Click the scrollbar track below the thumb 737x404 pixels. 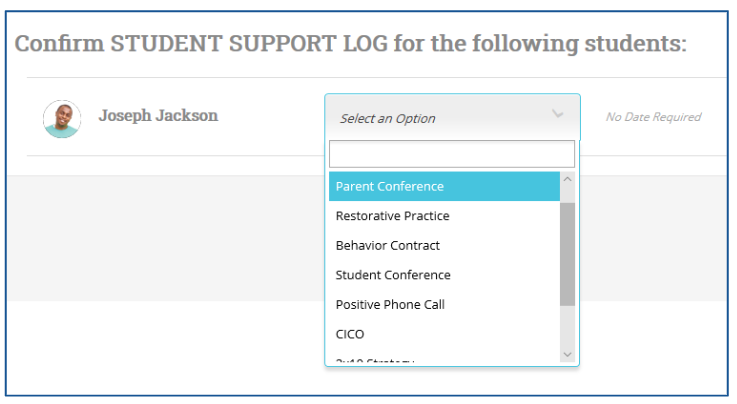coord(568,328)
